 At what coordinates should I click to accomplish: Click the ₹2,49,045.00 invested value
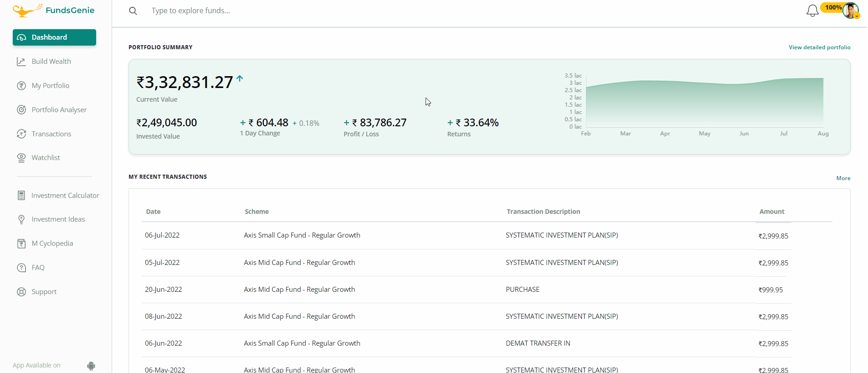[167, 123]
